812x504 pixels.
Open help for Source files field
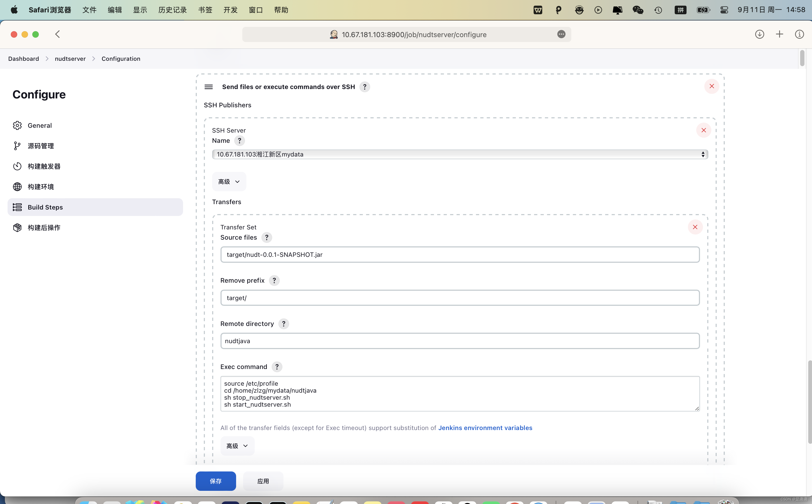tap(267, 237)
